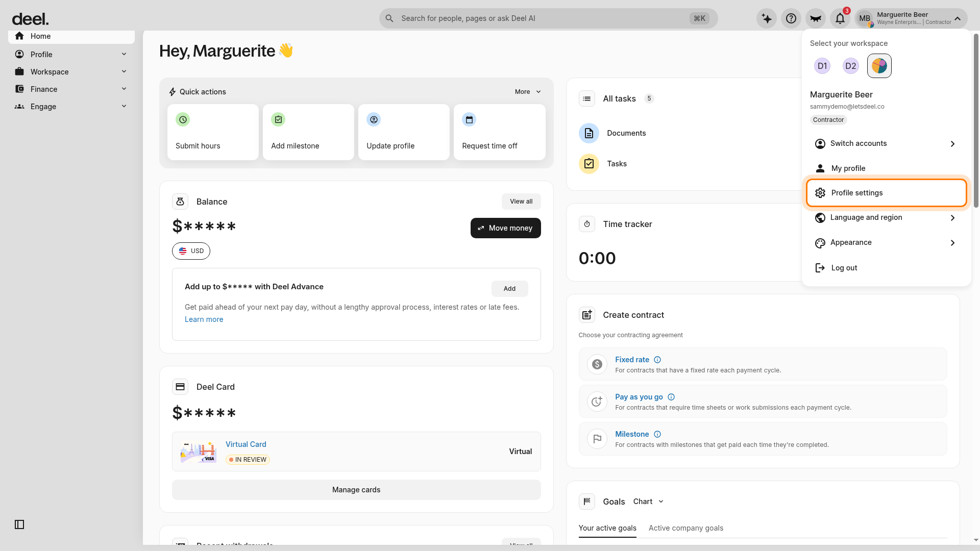
Task: Open the Learn more link
Action: tap(204, 319)
